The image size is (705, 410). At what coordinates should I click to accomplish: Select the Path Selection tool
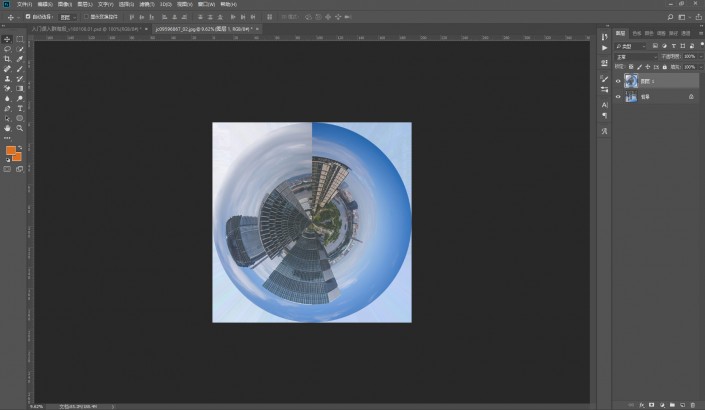click(7, 118)
